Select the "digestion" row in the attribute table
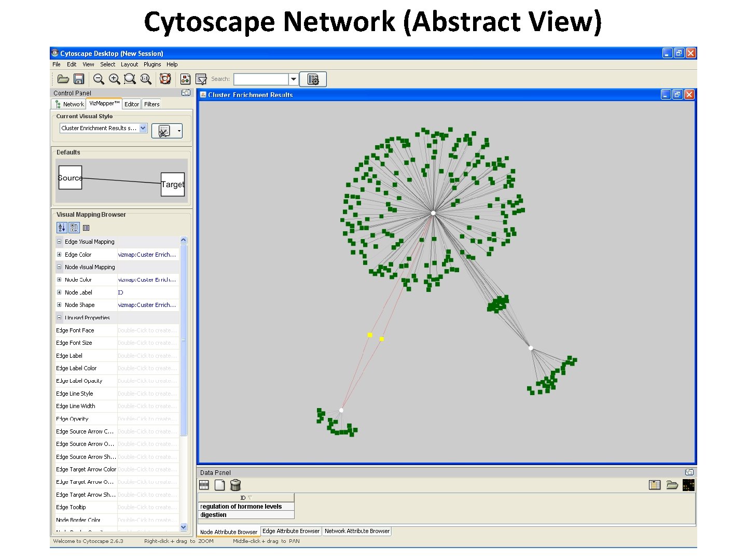747x560 pixels. [246, 515]
